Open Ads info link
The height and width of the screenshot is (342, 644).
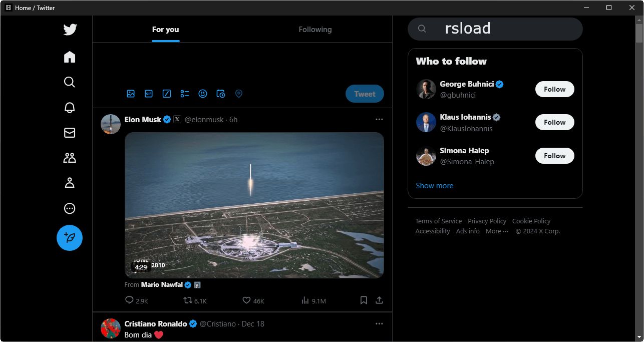[x=468, y=231]
